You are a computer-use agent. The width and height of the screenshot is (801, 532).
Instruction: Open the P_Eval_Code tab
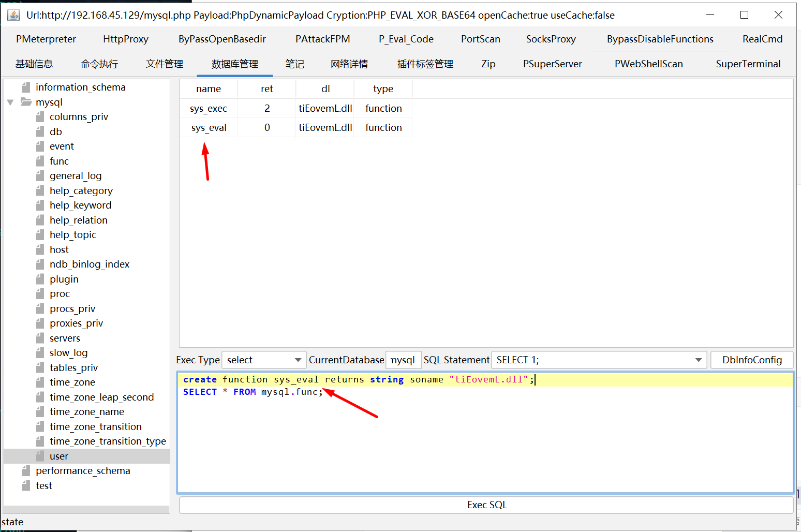coord(406,39)
